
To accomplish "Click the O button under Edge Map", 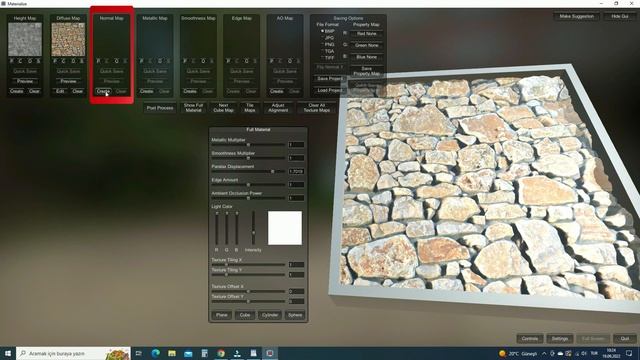I will (246, 61).
